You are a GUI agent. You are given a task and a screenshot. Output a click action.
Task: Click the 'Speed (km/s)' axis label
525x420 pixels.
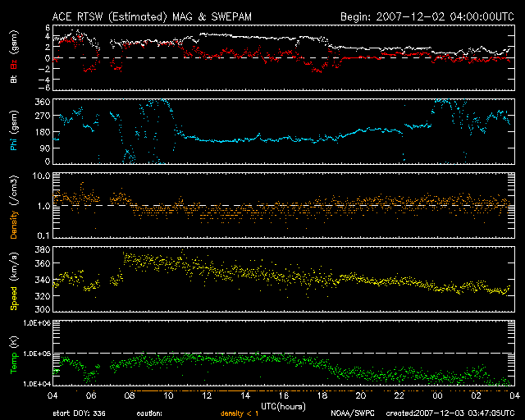click(14, 281)
